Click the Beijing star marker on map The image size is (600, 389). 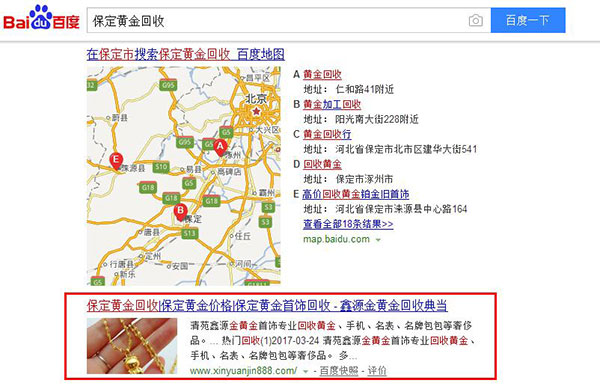[x=256, y=112]
